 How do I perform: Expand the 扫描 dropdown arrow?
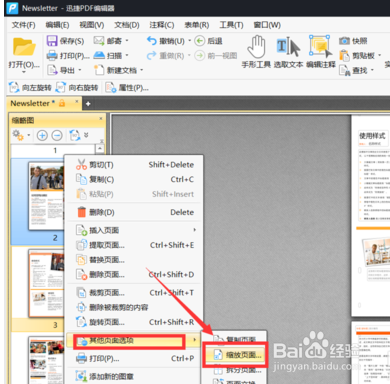tap(127, 55)
